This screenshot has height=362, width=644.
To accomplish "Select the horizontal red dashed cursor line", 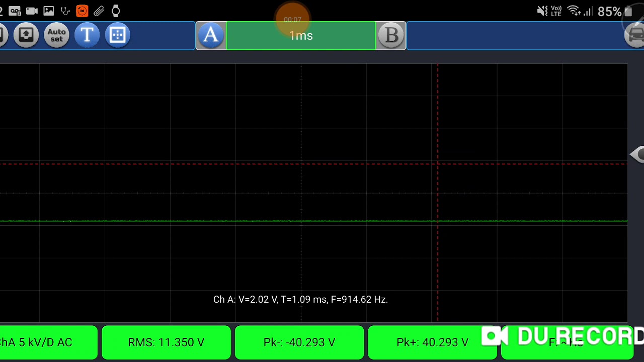I will [x=313, y=164].
